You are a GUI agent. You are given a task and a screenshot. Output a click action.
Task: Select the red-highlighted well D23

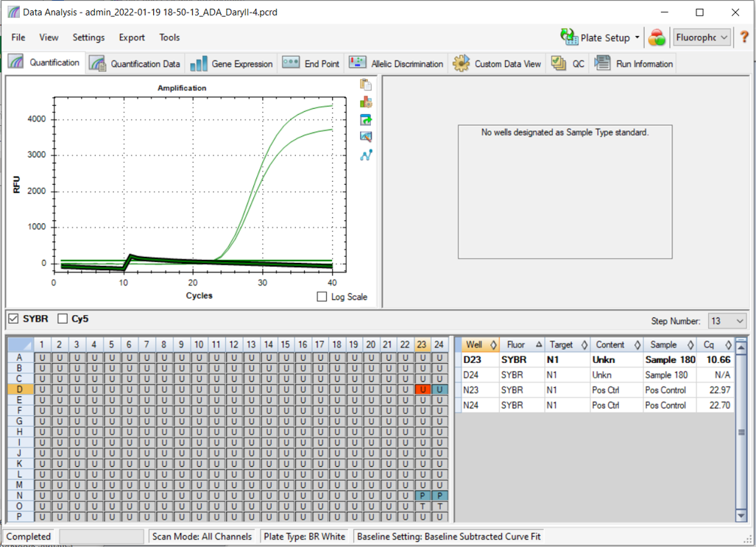click(x=422, y=389)
